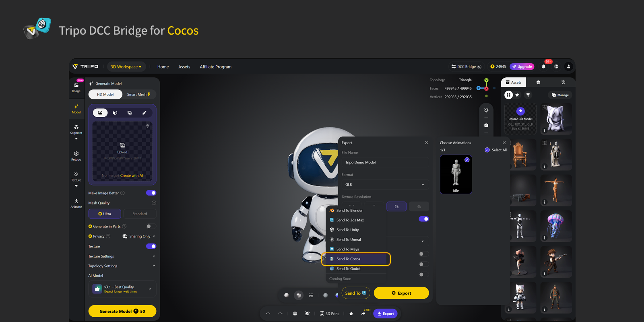Viewport: 644px width, 322px height.
Task: Open the Segment tool in sidebar
Action: 76,129
